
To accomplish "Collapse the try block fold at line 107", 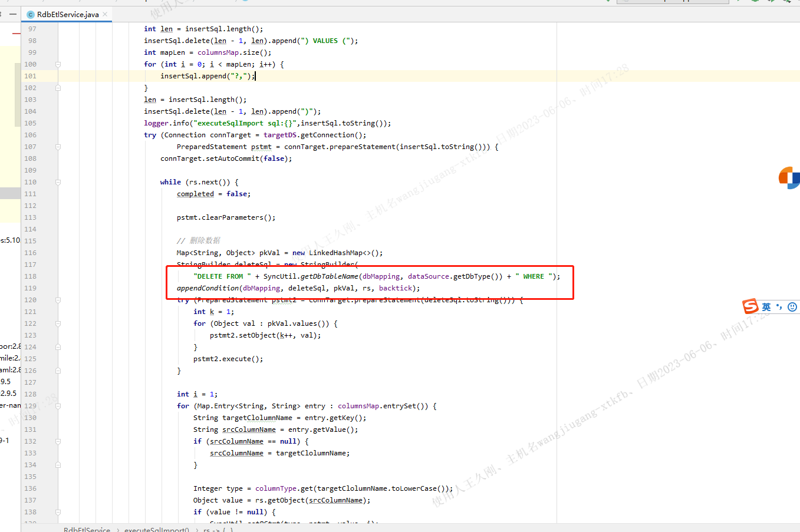I will [x=58, y=147].
